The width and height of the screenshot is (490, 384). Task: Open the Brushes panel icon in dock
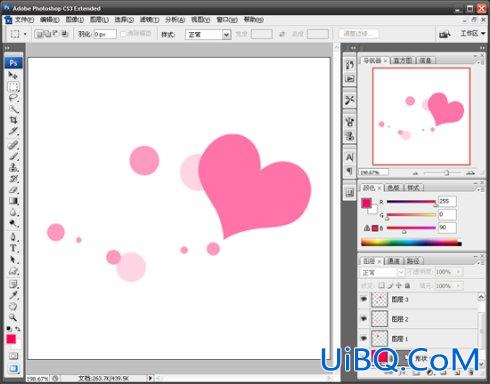click(349, 121)
